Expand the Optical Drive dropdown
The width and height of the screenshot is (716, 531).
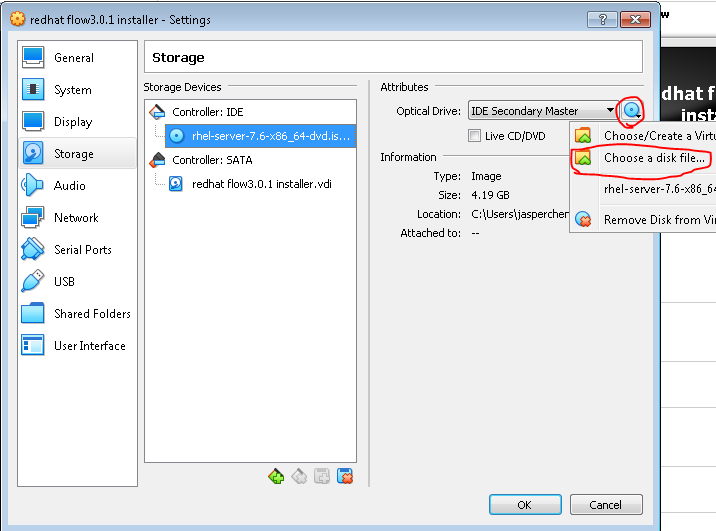tap(543, 111)
